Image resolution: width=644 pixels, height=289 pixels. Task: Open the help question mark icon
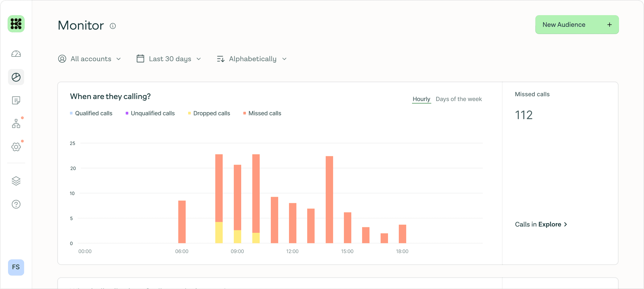pos(16,204)
